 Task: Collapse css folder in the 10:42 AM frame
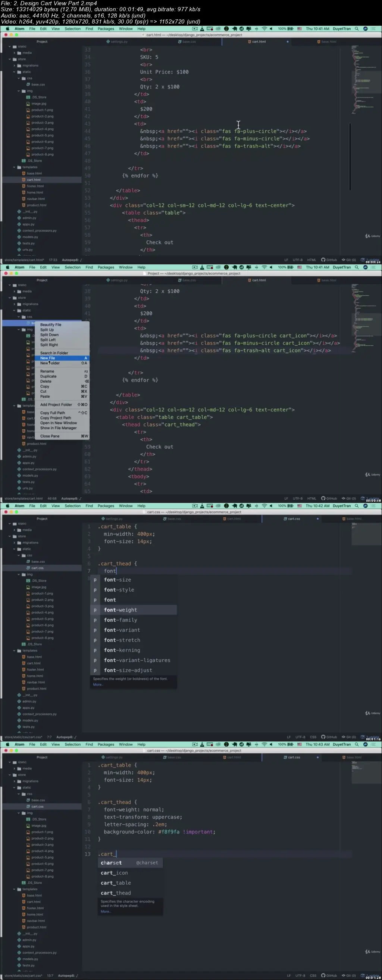[x=19, y=556]
